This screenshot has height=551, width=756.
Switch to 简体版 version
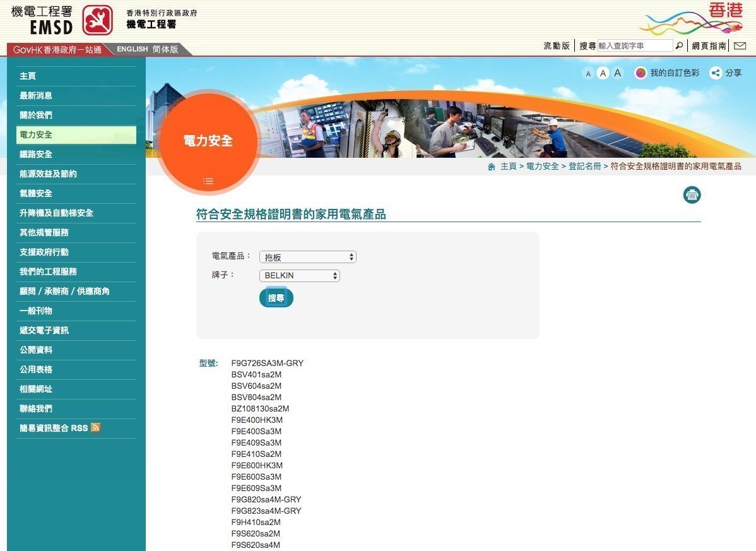click(165, 49)
